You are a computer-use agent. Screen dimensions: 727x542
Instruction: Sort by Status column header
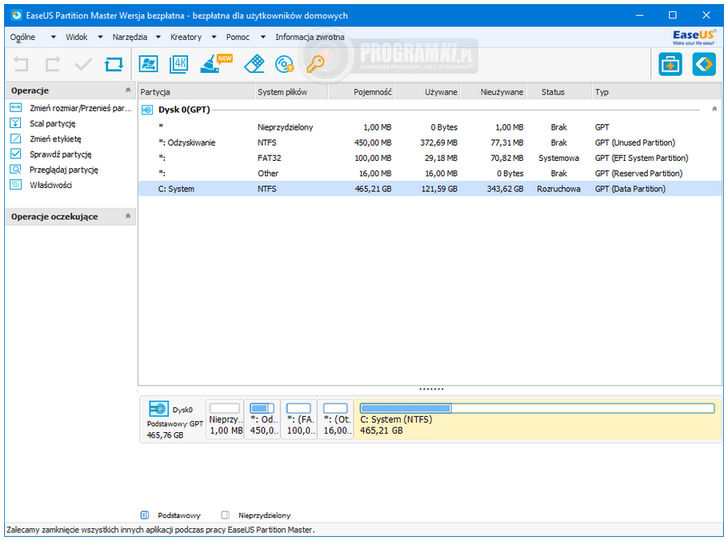tap(559, 92)
